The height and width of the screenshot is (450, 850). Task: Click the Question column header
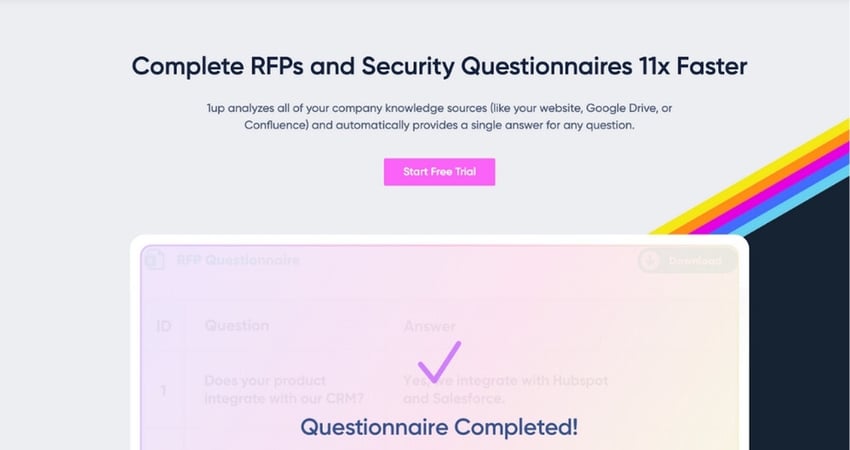[x=236, y=325]
